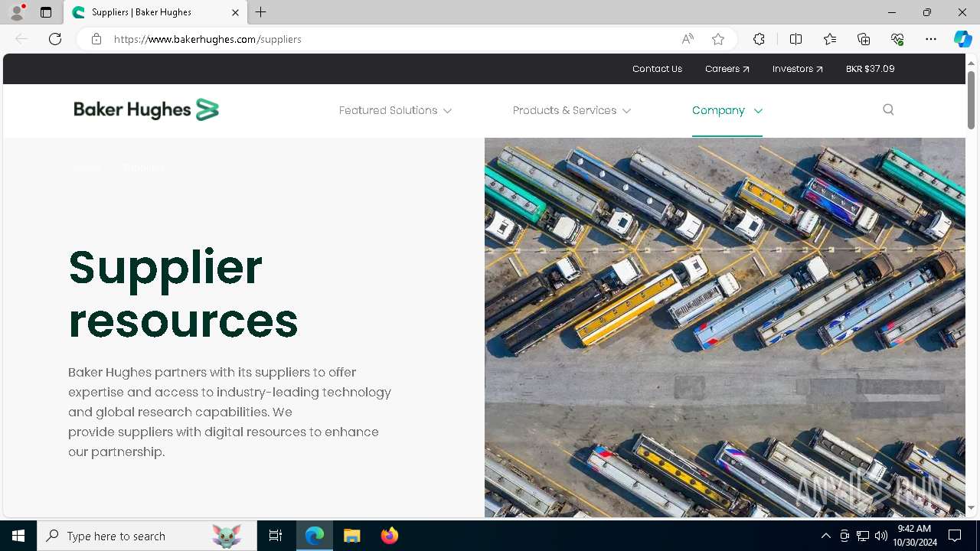Image resolution: width=980 pixels, height=551 pixels.
Task: Open the volume control tray icon
Action: coord(880,536)
